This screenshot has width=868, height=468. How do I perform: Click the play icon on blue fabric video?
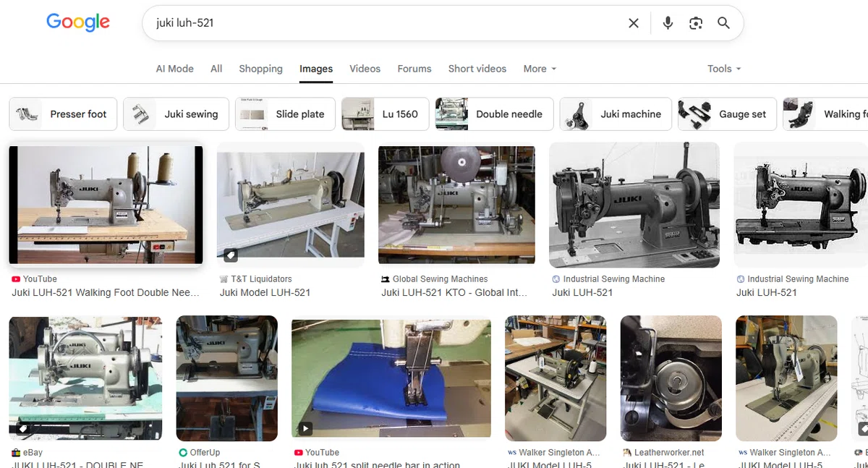(305, 428)
